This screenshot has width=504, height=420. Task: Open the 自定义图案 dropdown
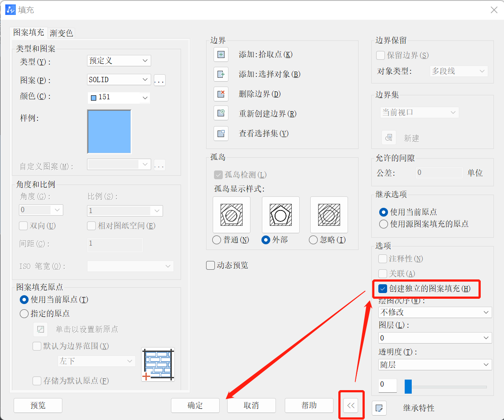(x=119, y=165)
